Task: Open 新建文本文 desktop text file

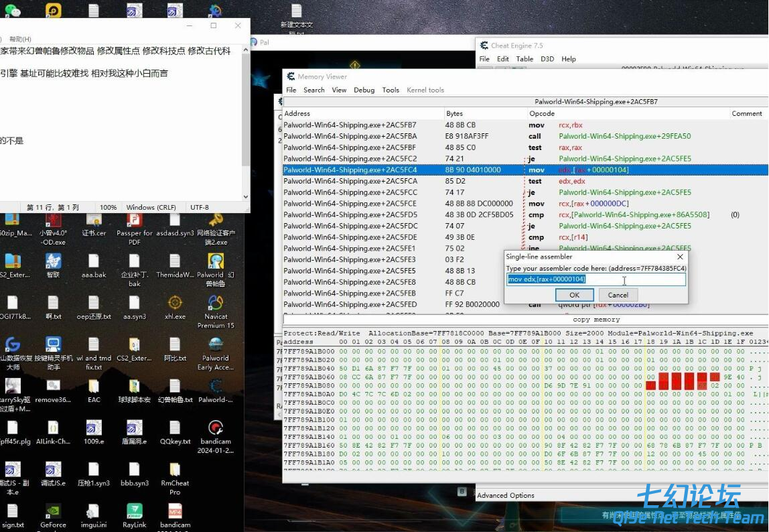Action: coord(296,18)
